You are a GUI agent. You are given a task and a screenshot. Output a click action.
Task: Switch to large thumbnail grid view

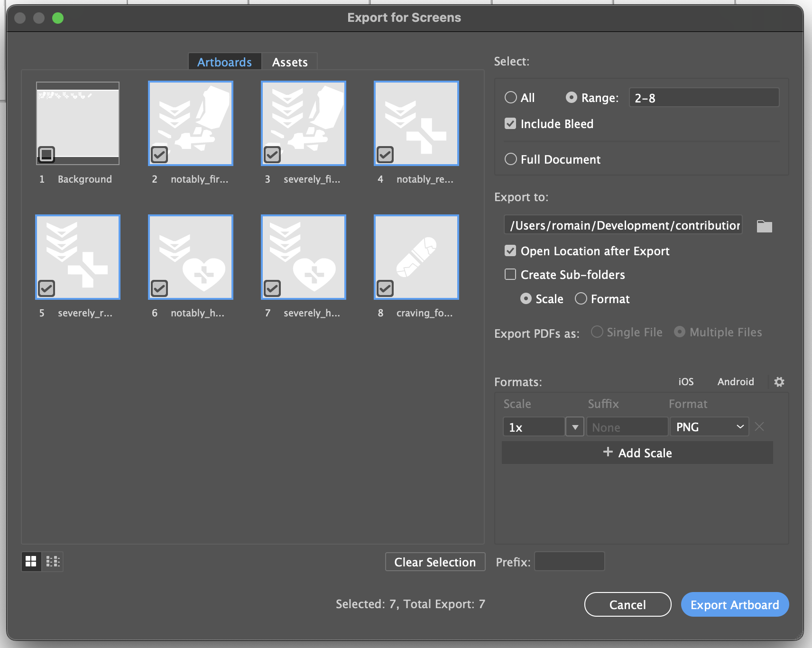pos(31,562)
